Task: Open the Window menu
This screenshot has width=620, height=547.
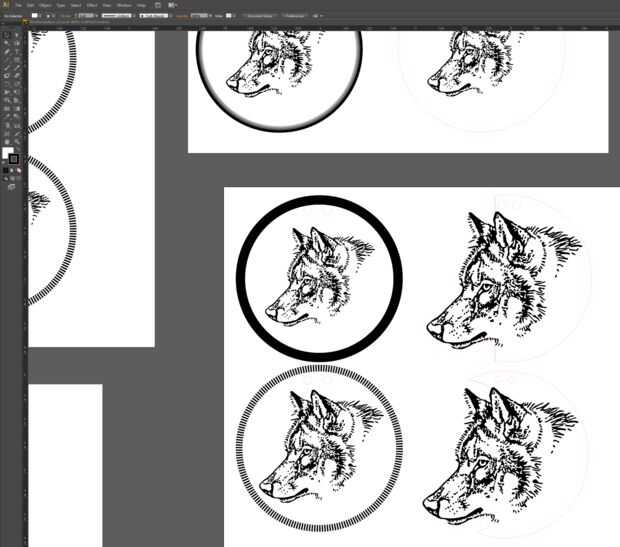Action: [x=124, y=6]
